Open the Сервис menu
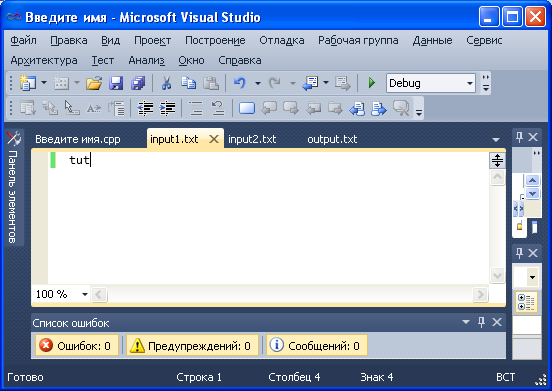 coord(484,40)
